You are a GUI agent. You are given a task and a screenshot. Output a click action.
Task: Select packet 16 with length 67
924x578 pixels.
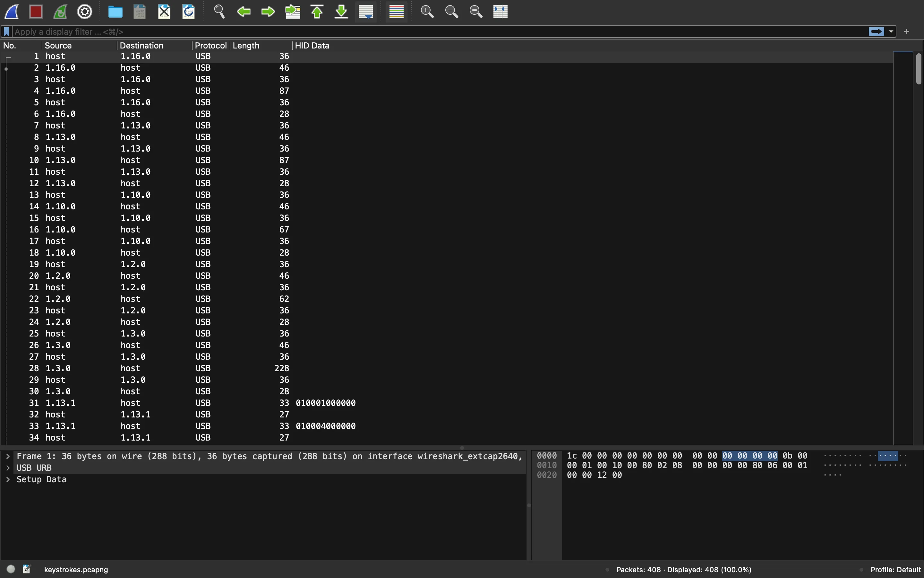coord(447,230)
